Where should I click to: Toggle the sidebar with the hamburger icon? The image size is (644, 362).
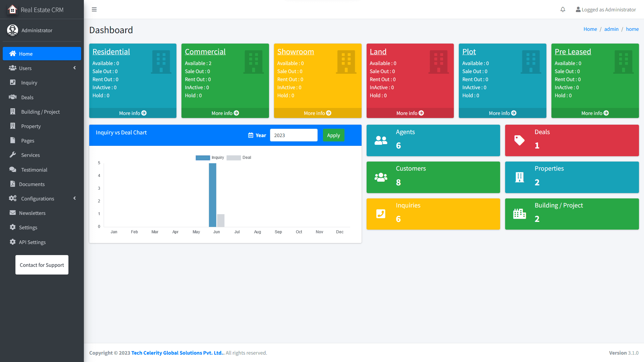click(94, 9)
